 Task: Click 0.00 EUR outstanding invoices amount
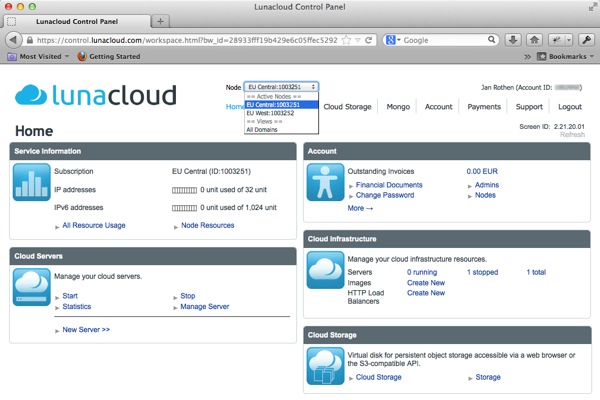pos(482,171)
